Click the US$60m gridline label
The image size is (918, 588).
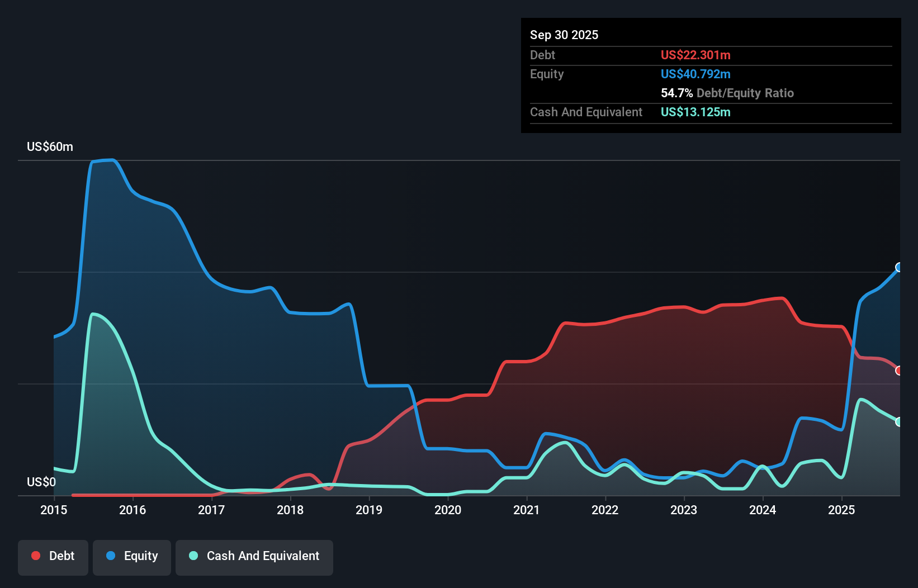49,146
